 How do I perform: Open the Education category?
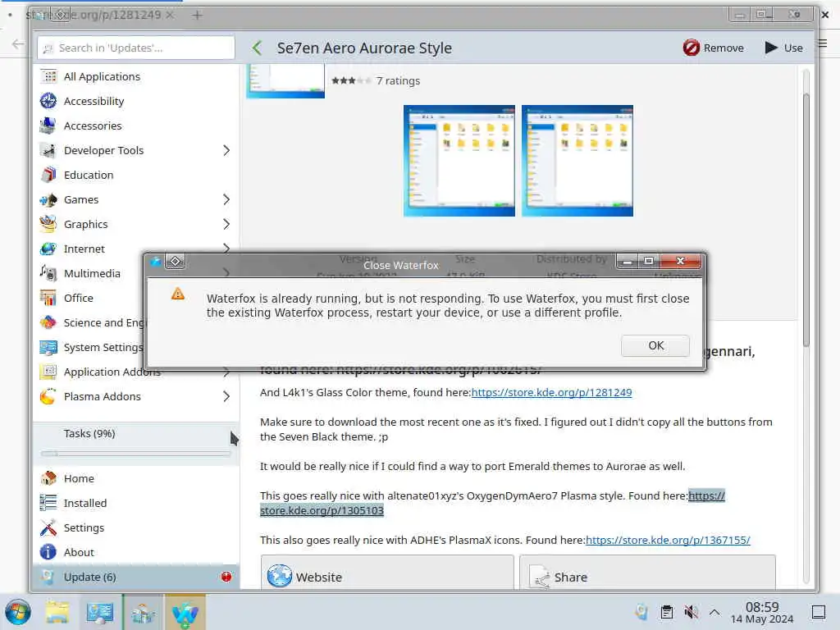click(136, 176)
